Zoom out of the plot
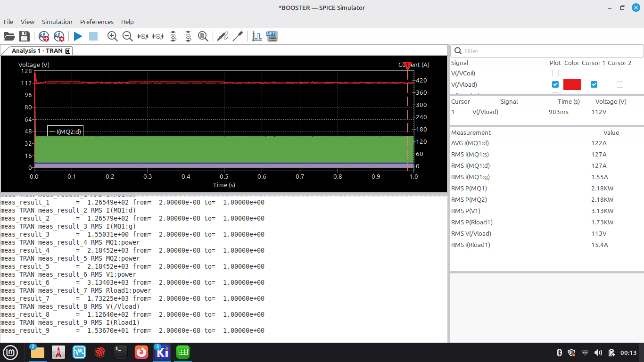 pos(128,36)
